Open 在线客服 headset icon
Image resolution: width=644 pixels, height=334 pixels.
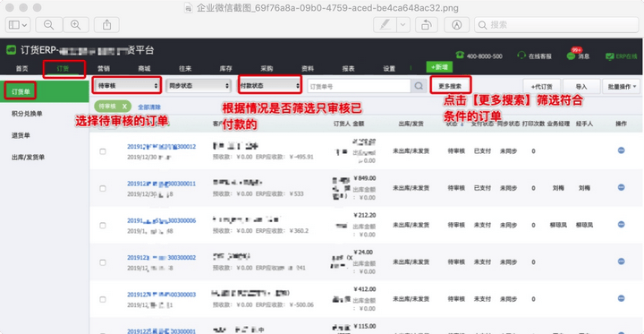[521, 56]
